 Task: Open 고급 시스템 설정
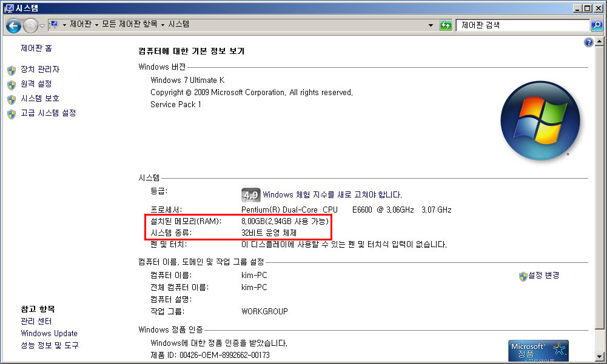(x=48, y=113)
